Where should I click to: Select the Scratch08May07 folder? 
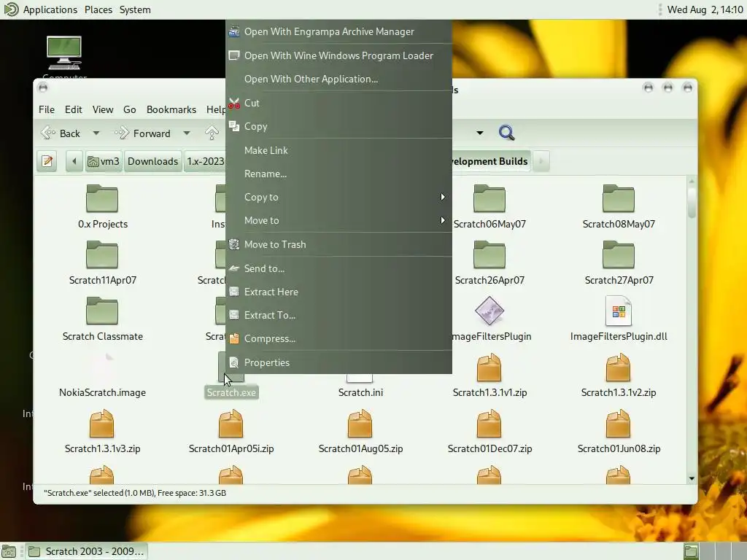point(619,198)
